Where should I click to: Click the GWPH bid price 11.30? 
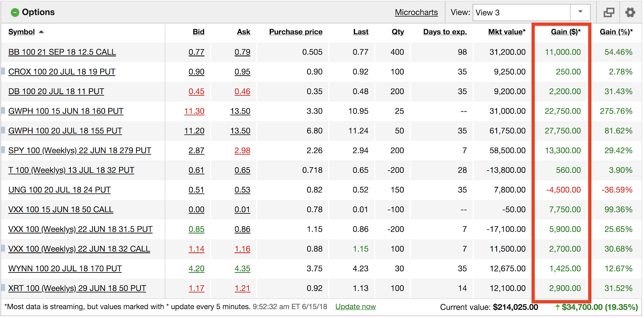pyautogui.click(x=194, y=111)
